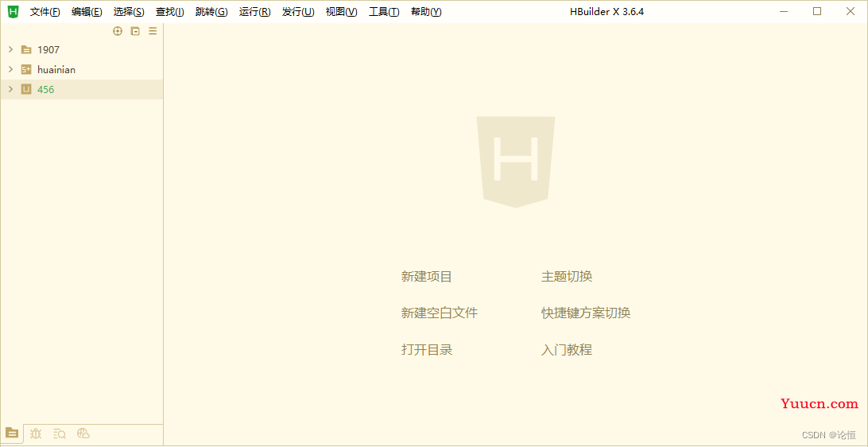Select the 456 project name
The width and height of the screenshot is (868, 447).
[x=46, y=89]
